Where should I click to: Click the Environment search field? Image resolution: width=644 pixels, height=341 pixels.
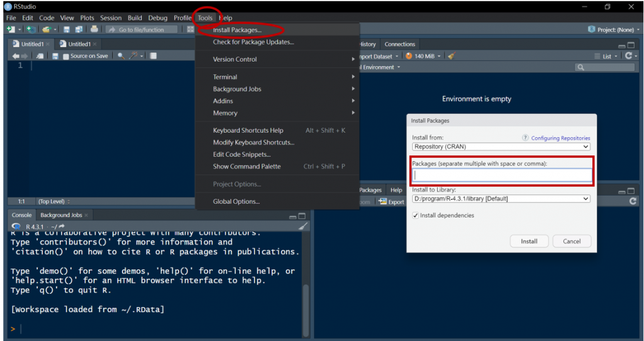[x=604, y=67]
